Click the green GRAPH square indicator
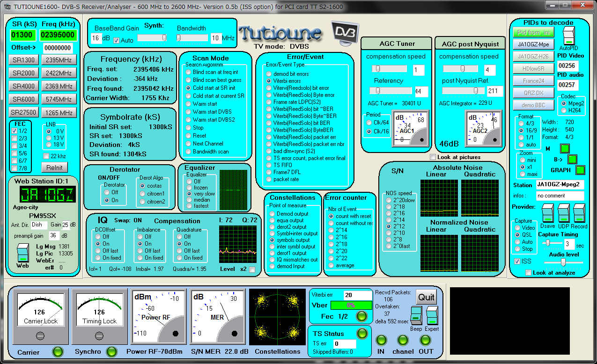The image size is (597, 364). tap(581, 170)
